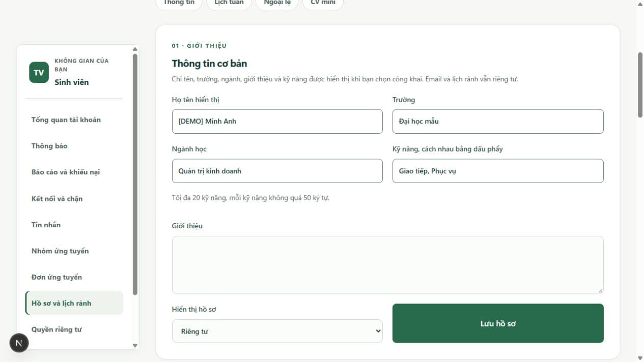
Task: Navigate to Kết nối và chặn
Action: pyautogui.click(x=74, y=199)
